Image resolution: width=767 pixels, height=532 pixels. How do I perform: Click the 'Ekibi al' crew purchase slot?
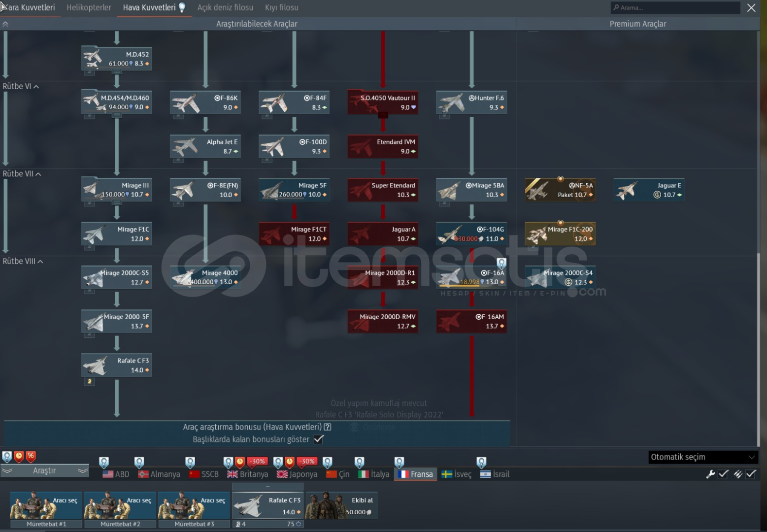click(341, 505)
